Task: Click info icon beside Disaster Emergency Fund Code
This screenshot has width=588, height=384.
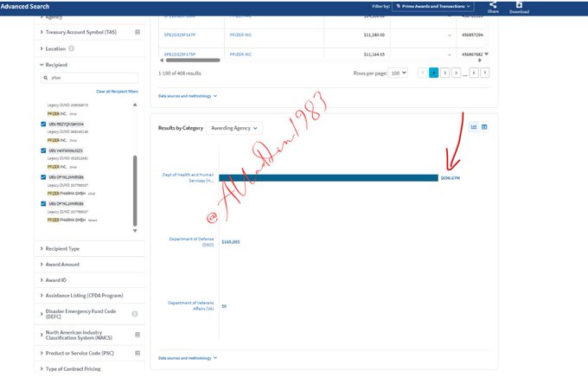Action: 135,313
